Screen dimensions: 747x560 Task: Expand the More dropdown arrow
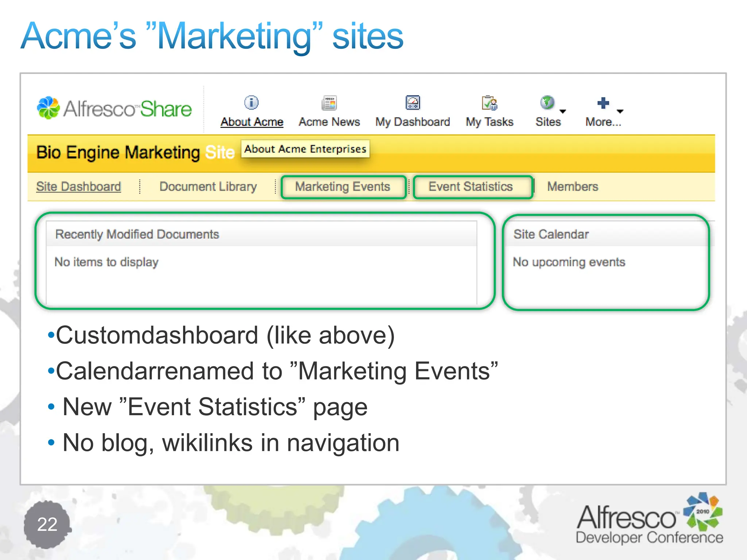tap(620, 111)
